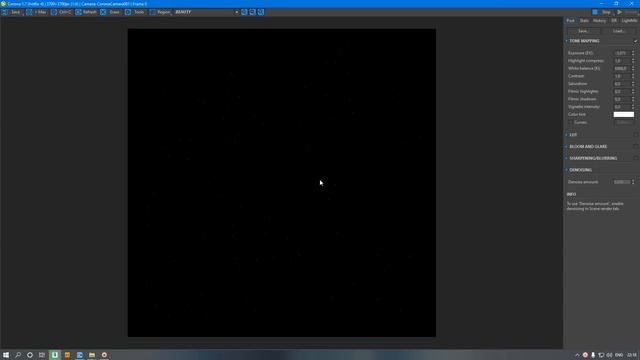Open File Explorer from the taskbar
640x360 pixels.
coord(92,355)
